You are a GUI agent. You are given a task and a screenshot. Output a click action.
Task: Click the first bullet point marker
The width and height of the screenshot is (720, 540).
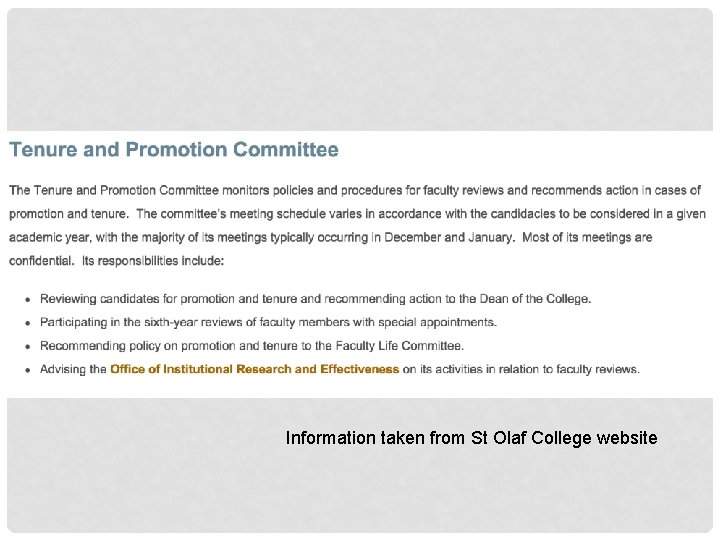pos(28,300)
